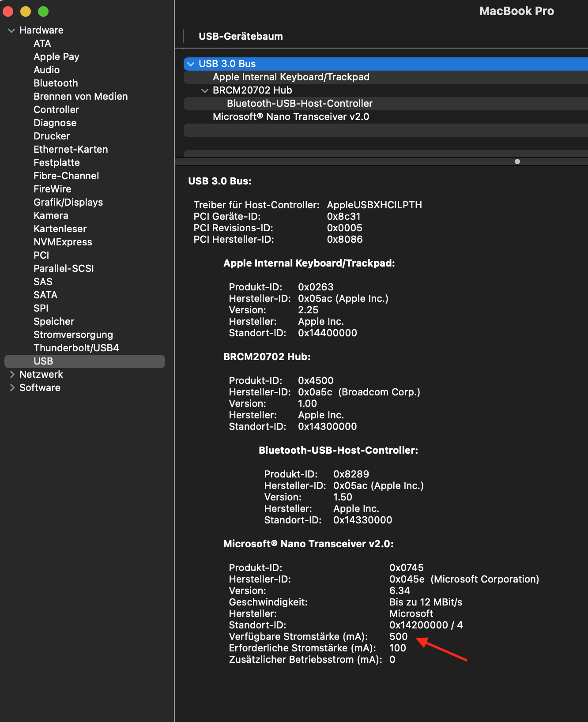Viewport: 588px width, 722px height.
Task: Click the AppleUSBXHCILPTH driver value
Action: pyautogui.click(x=374, y=205)
